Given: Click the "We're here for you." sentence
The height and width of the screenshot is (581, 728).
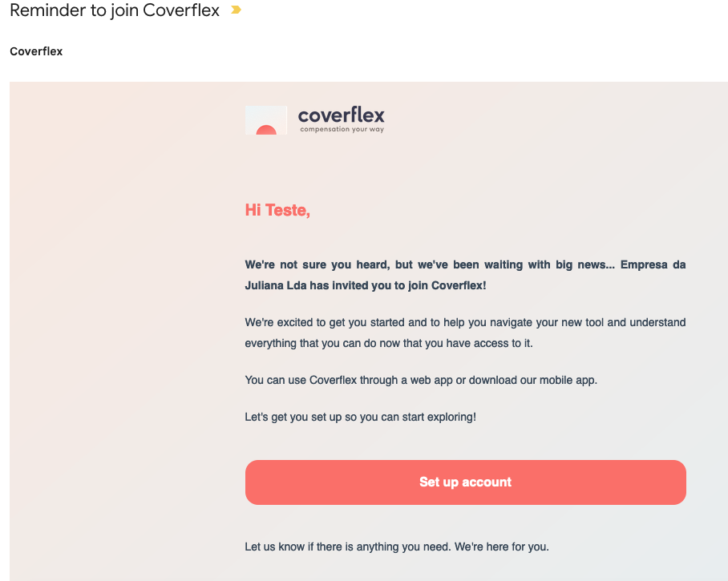Looking at the screenshot, I should pos(501,547).
